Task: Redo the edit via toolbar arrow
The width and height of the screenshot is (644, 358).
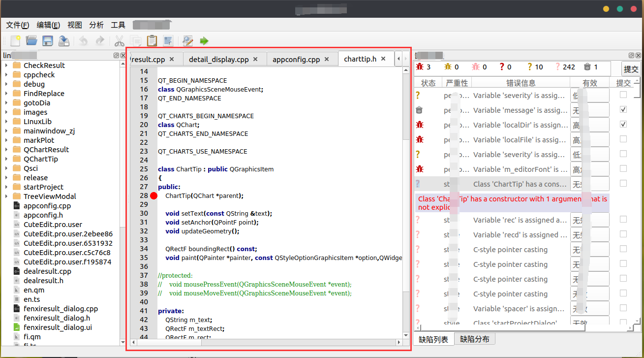Action: click(100, 41)
